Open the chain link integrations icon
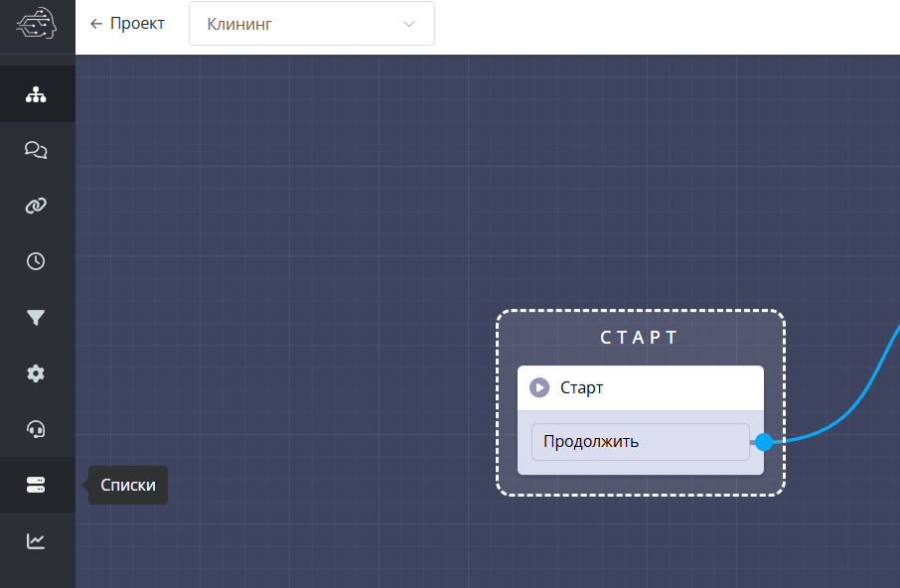Viewport: 900px width, 588px height. click(x=37, y=206)
